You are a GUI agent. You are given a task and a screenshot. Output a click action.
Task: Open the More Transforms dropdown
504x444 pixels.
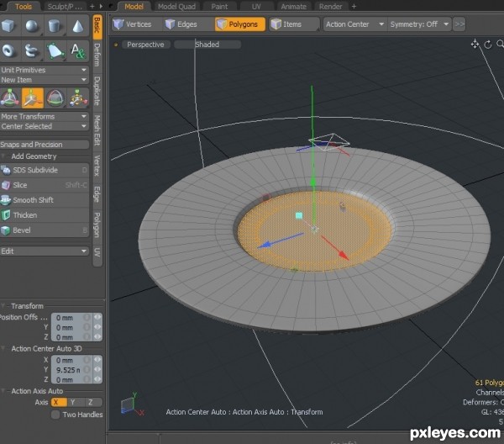(x=45, y=117)
